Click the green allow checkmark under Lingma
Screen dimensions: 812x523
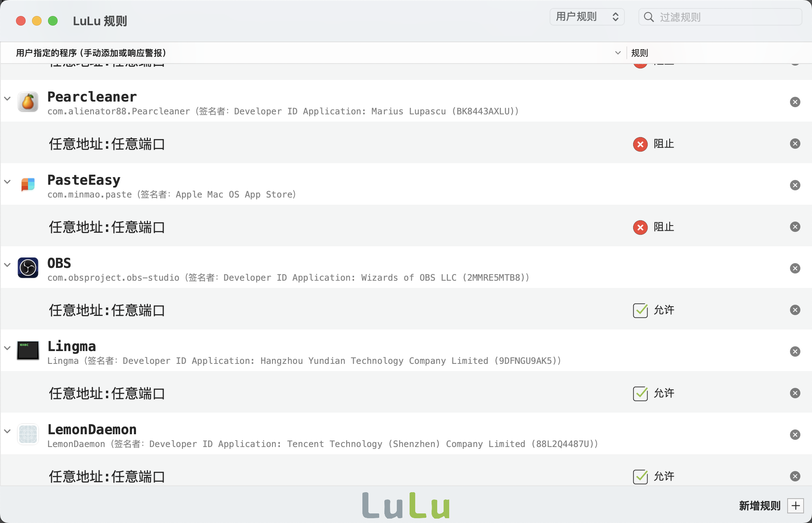coord(640,393)
